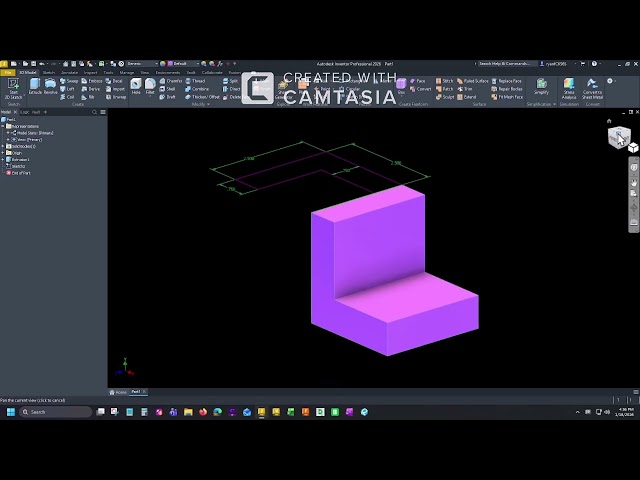The height and width of the screenshot is (480, 640).
Task: Select the Rib tool
Action: pyautogui.click(x=88, y=97)
